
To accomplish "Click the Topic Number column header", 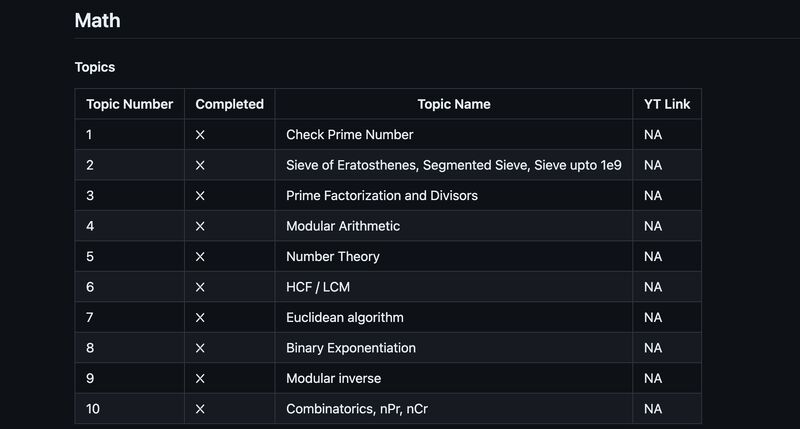I will coord(130,104).
